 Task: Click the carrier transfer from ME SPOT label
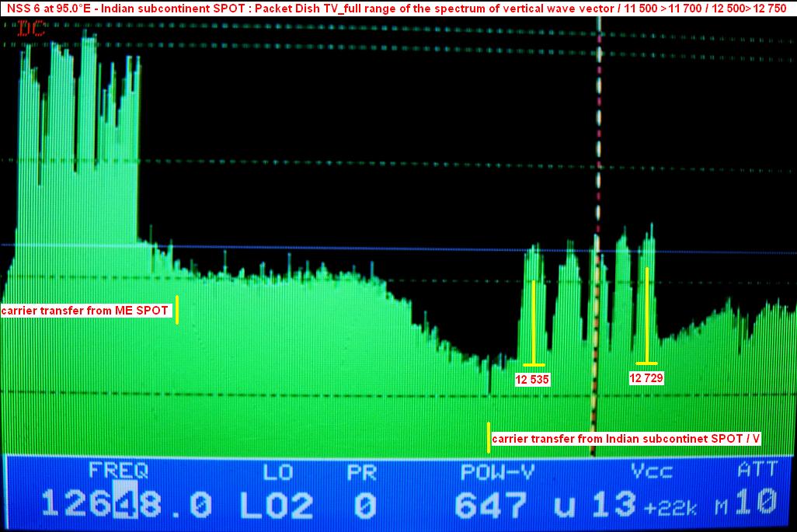[85, 311]
